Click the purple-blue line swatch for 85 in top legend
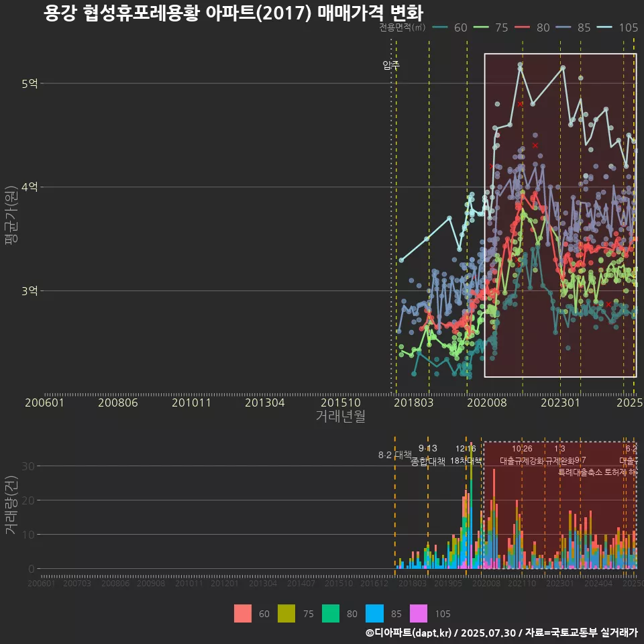 [563, 28]
